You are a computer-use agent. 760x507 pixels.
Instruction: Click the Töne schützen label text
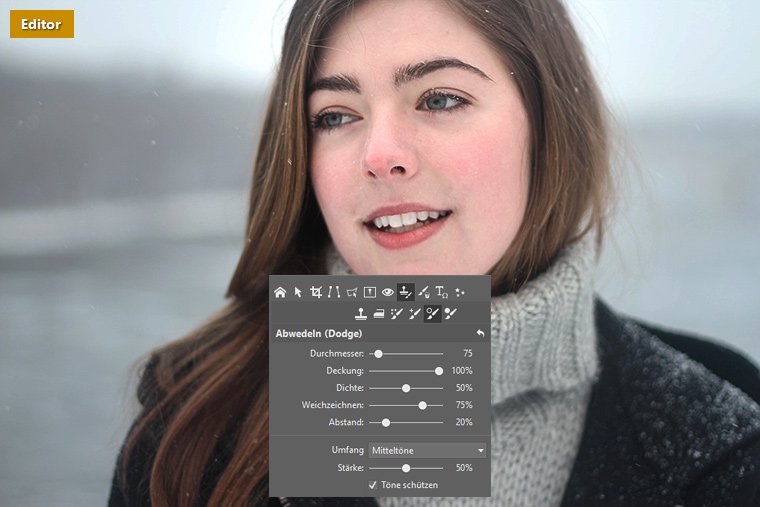(x=410, y=485)
